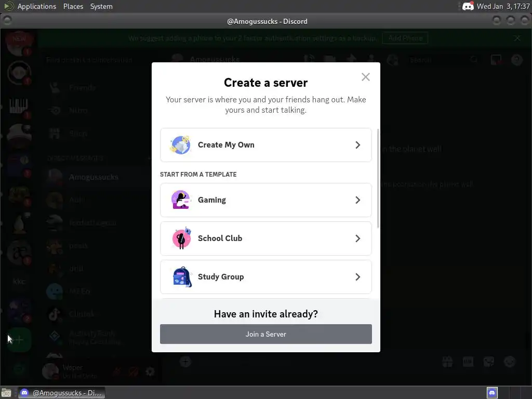Toggle the microphone mute icon
This screenshot has width=532, height=399.
point(117,371)
